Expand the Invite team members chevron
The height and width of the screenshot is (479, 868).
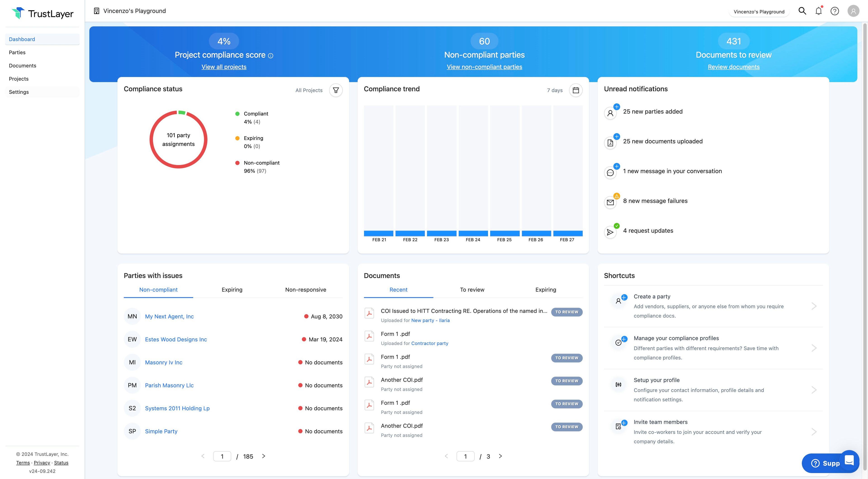pyautogui.click(x=814, y=432)
